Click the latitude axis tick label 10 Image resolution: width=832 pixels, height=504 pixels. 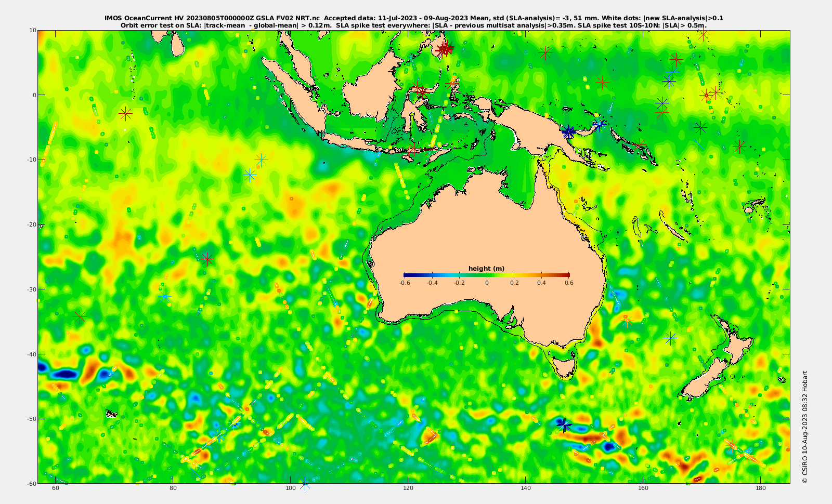[x=32, y=30]
